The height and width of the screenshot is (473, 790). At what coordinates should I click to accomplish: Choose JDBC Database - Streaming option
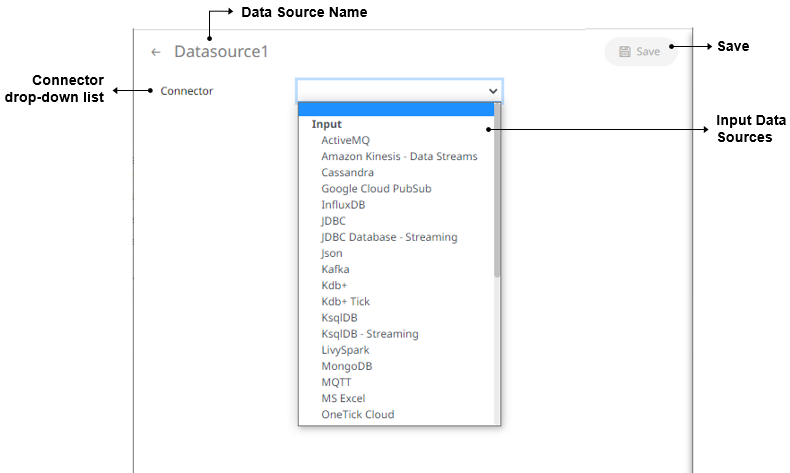pos(389,237)
